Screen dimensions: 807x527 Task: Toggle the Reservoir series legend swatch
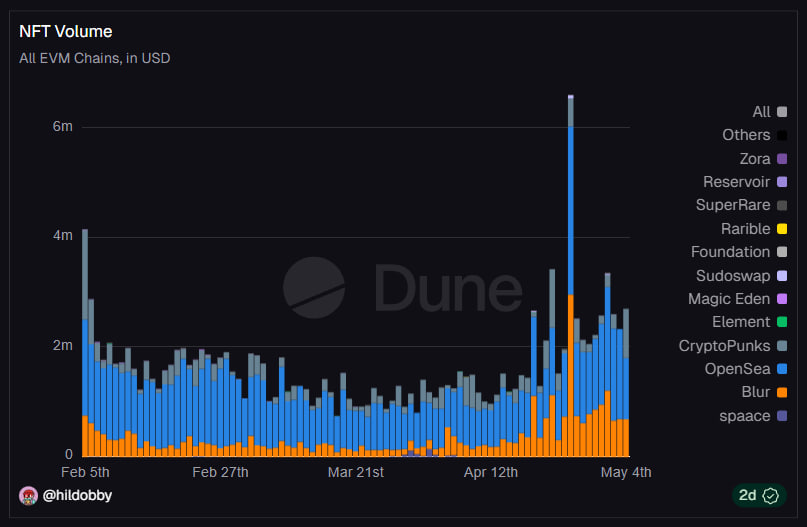click(782, 182)
